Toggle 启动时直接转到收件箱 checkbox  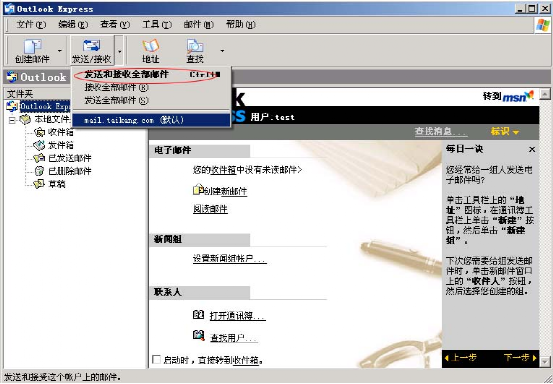[156, 359]
